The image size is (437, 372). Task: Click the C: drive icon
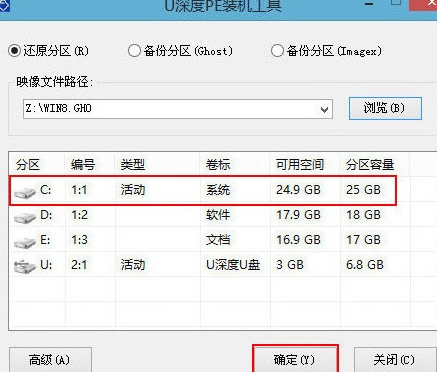(x=25, y=192)
